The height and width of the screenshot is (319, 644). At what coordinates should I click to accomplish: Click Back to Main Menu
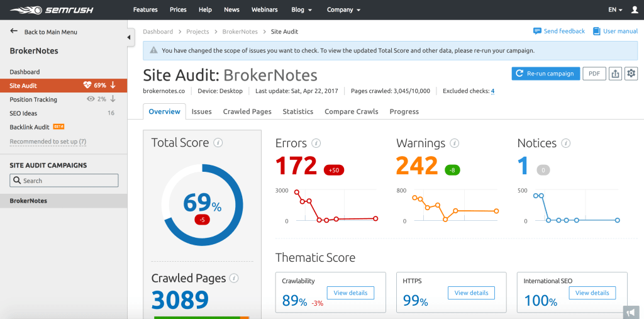pyautogui.click(x=50, y=31)
